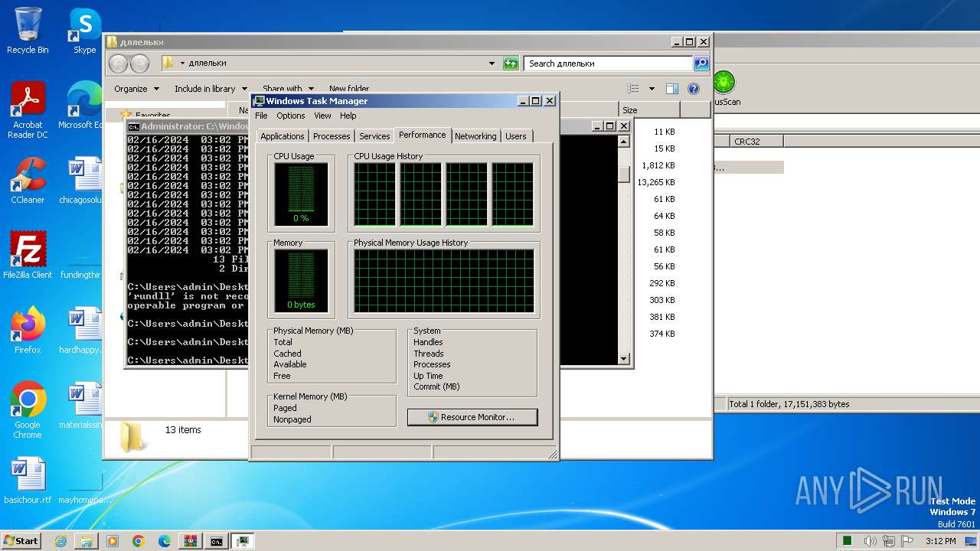Expand the view options dropdown arrow in Explorer
Viewport: 980px width, 551px height.
pos(652,89)
